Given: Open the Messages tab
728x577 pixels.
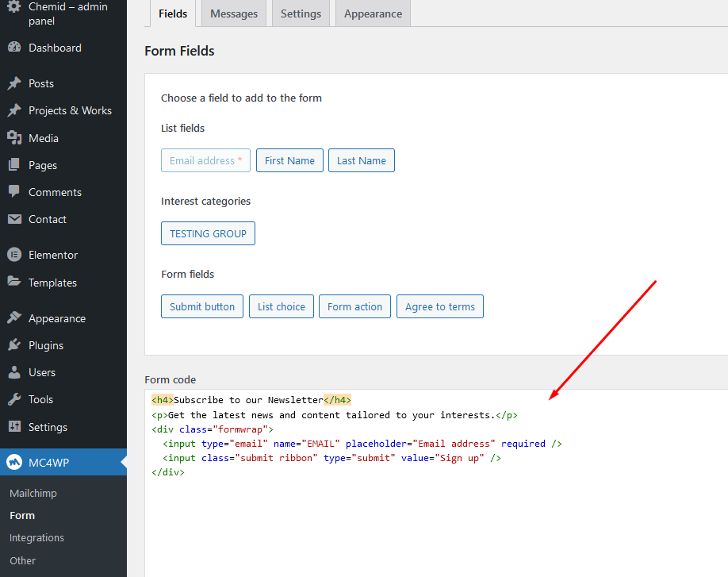Looking at the screenshot, I should [233, 13].
